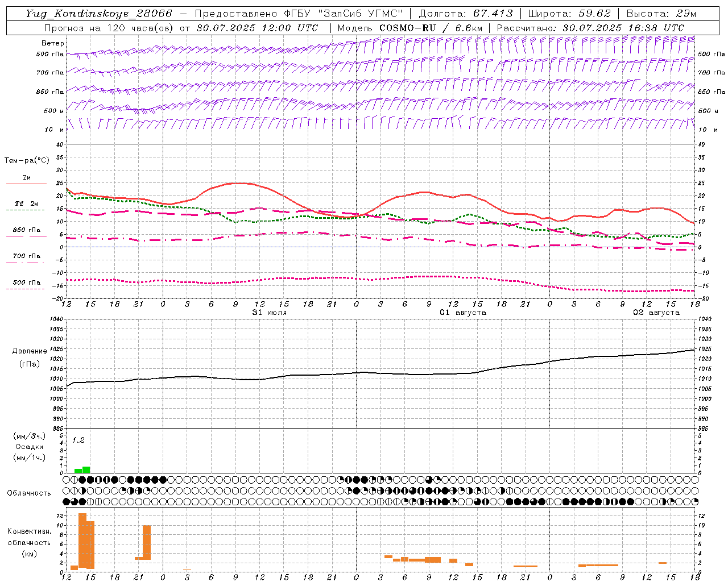Click the date label 31 июля
The width and height of the screenshot is (728, 582).
[270, 313]
